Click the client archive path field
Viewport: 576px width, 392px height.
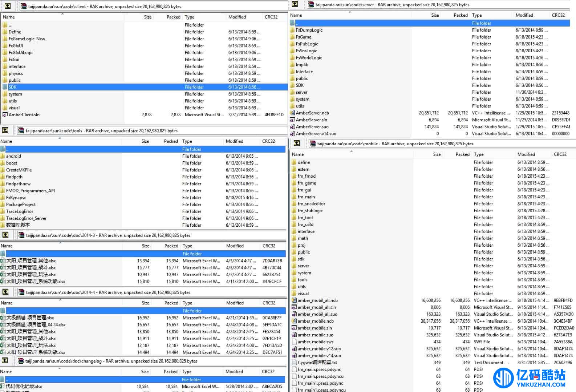point(153,6)
